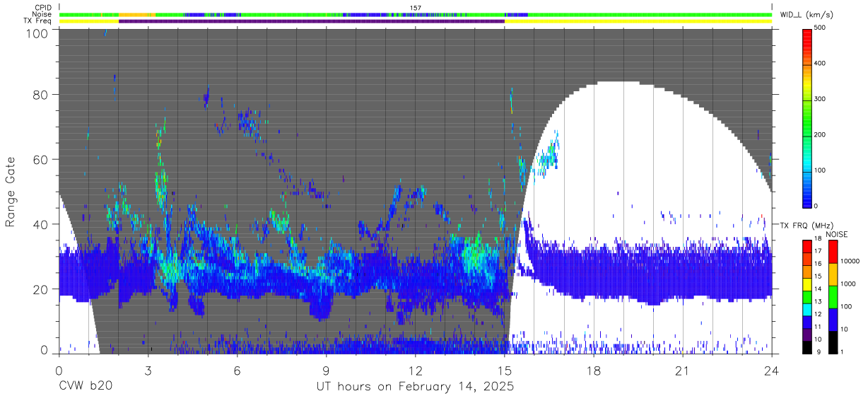Image resolution: width=868 pixels, height=401 pixels.
Task: Click the 'UT hours on February 14, 2025' title
Action: [415, 388]
